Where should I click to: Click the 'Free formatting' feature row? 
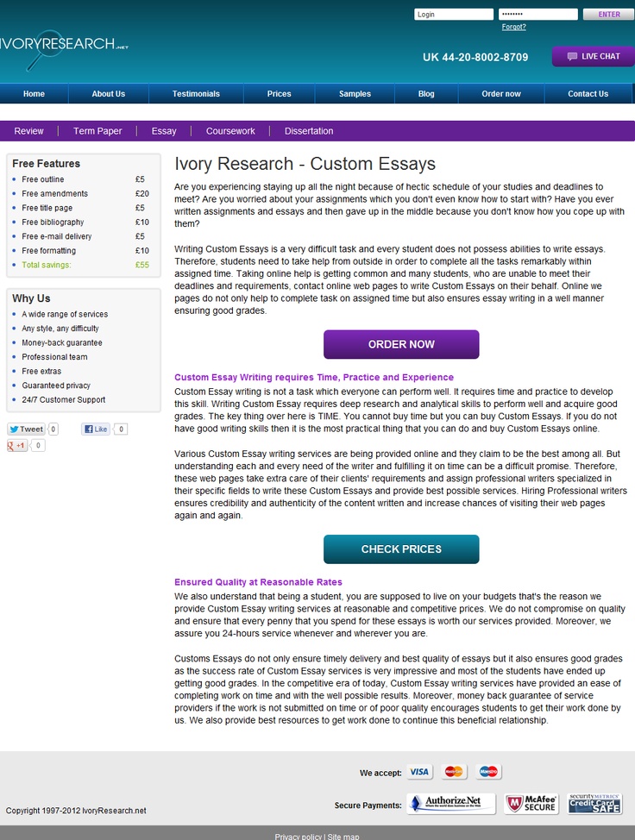click(x=80, y=251)
